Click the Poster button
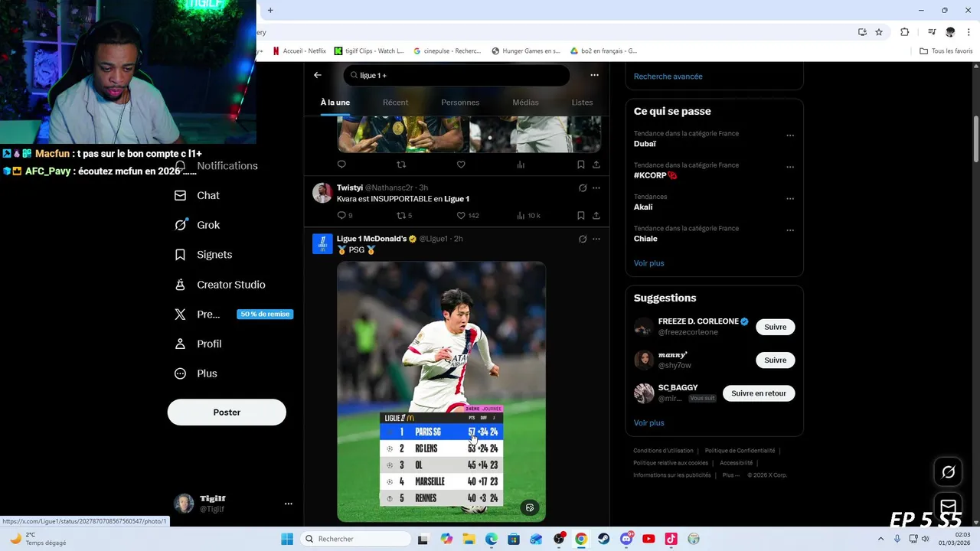 pos(227,412)
